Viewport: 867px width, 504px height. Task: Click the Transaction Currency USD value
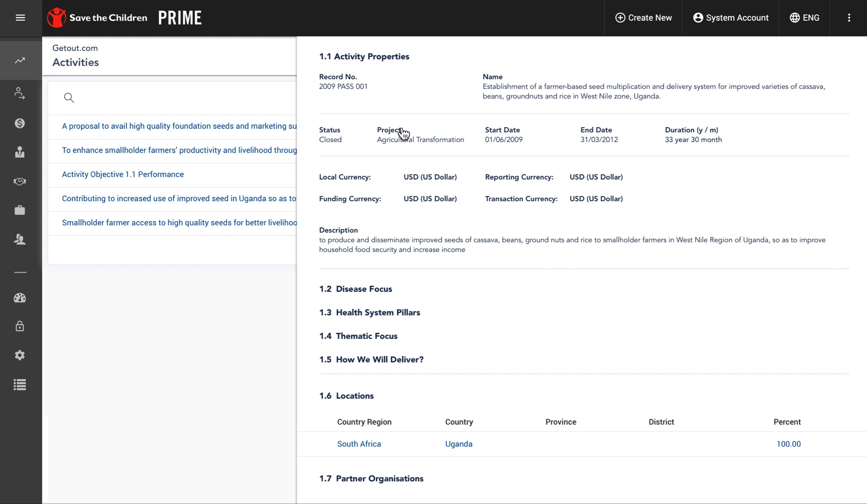pos(596,199)
